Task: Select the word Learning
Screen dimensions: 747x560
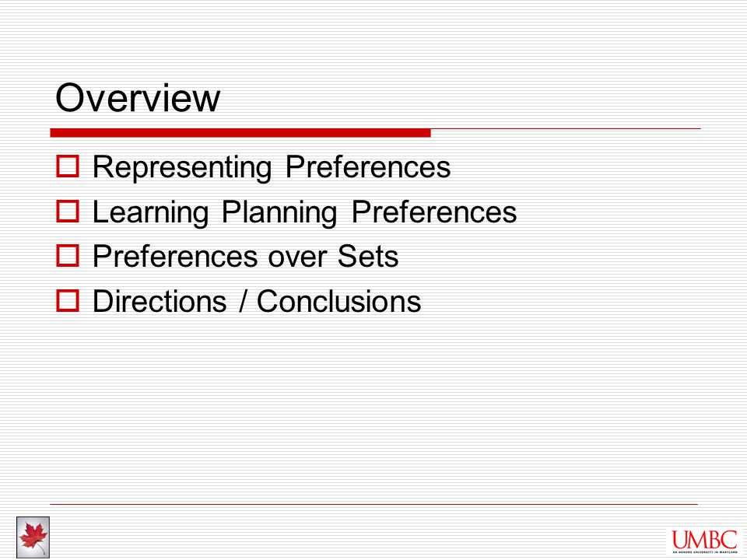Action: click(x=150, y=213)
